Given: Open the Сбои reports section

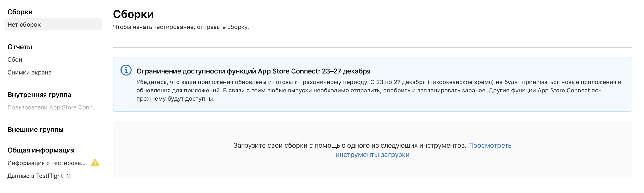Looking at the screenshot, I should [x=15, y=60].
